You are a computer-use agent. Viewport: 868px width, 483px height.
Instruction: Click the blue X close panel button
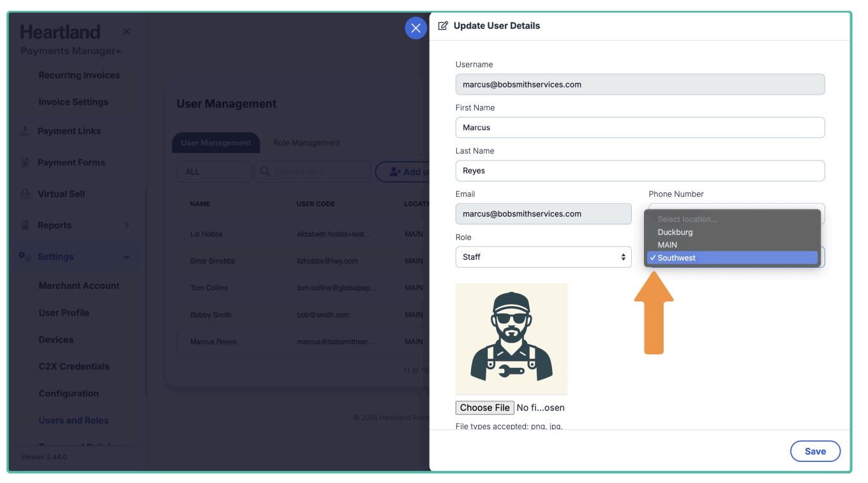coord(415,28)
